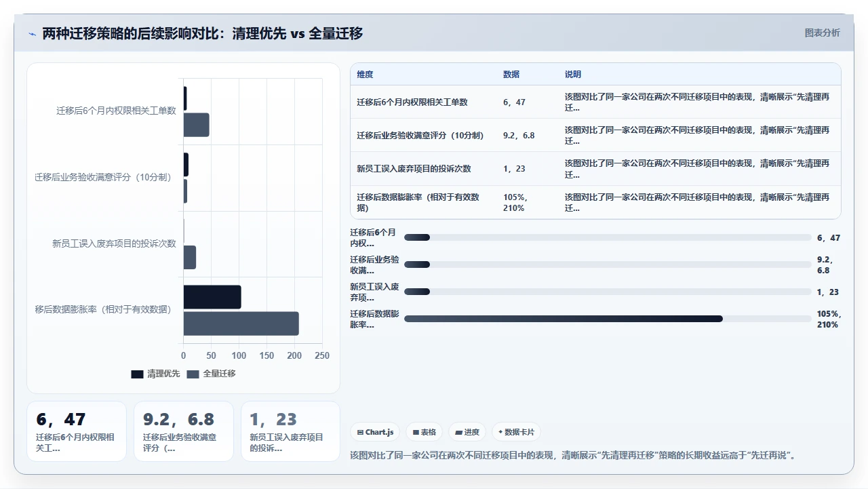Click the 全量迁移 bar for 投诉次数
This screenshot has width=868, height=489.
(190, 257)
